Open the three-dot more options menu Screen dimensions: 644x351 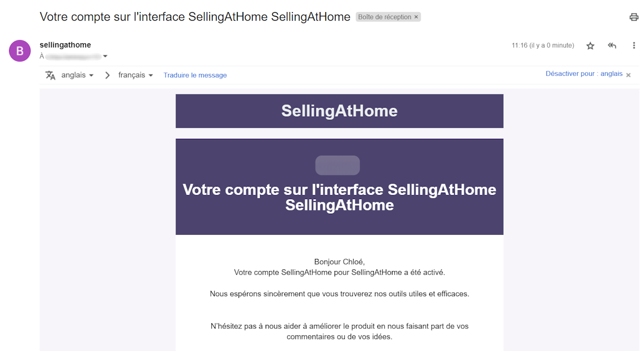coord(634,46)
